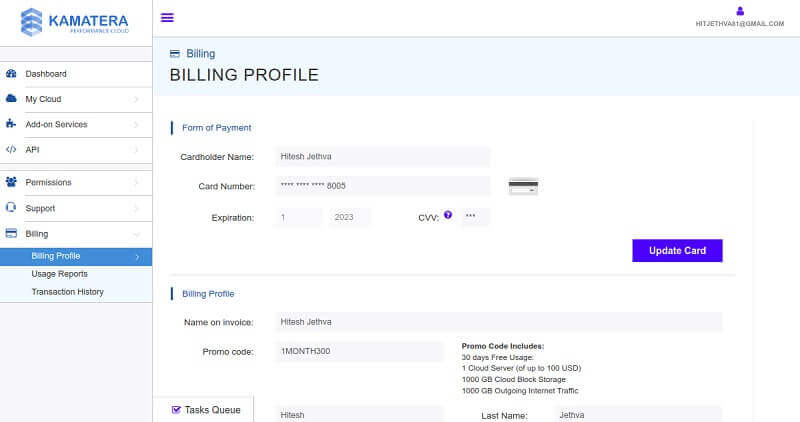The image size is (800, 422).
Task: Click the credit card image beside Card Number
Action: pos(523,186)
